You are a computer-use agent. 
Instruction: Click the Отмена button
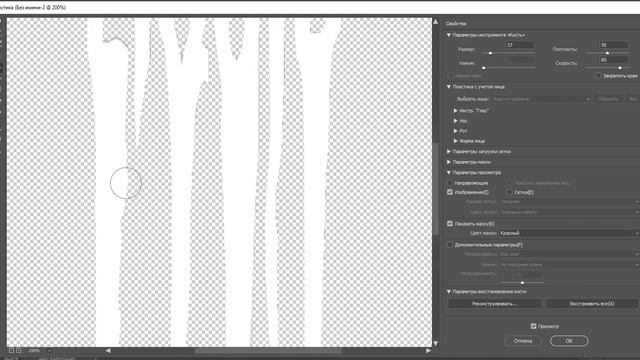click(x=523, y=341)
